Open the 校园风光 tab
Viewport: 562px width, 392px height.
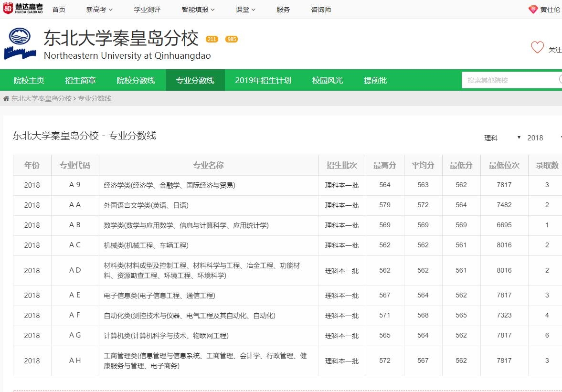coord(328,80)
